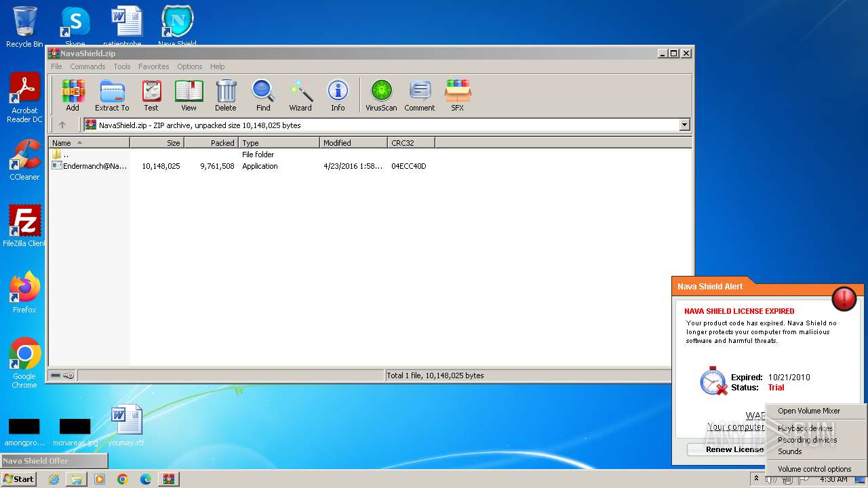The width and height of the screenshot is (868, 488).
Task: Click the CRC32 value 04ECC40D
Action: pos(408,166)
